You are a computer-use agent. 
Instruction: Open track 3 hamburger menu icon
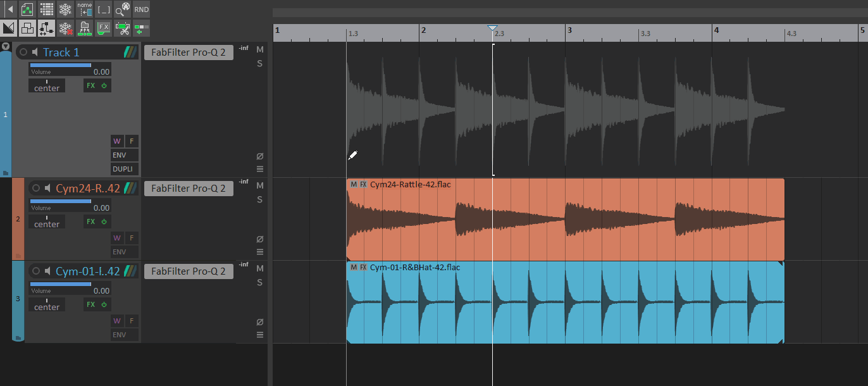(x=260, y=335)
